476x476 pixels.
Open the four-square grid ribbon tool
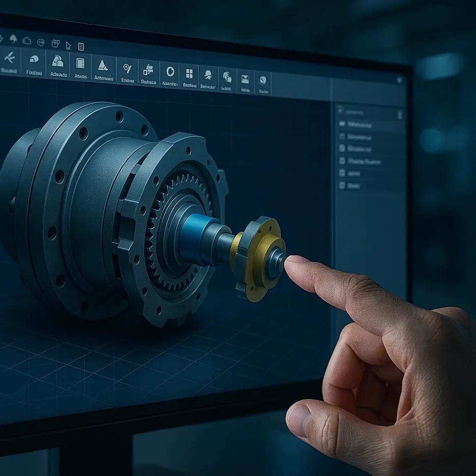point(189,73)
